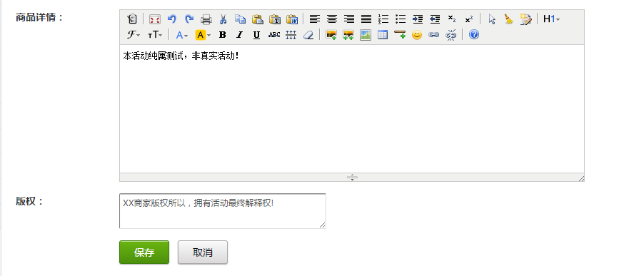644x276 pixels.
Task: Click the scissors cut icon
Action: [223, 19]
